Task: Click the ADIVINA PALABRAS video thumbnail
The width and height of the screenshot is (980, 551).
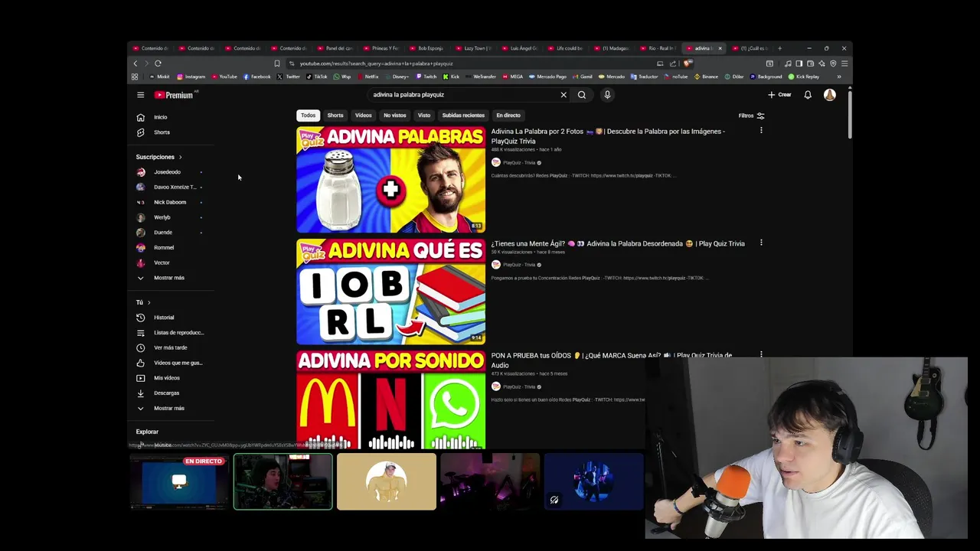Action: 390,180
